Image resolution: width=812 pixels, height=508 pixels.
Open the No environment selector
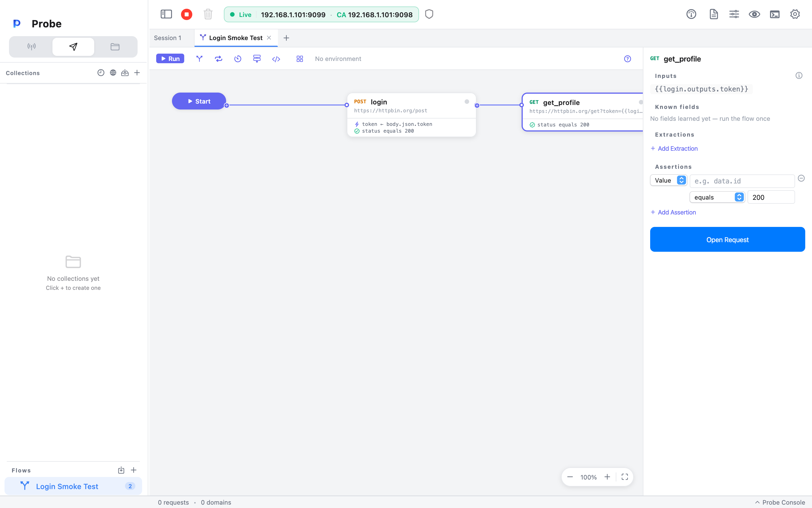click(x=338, y=59)
